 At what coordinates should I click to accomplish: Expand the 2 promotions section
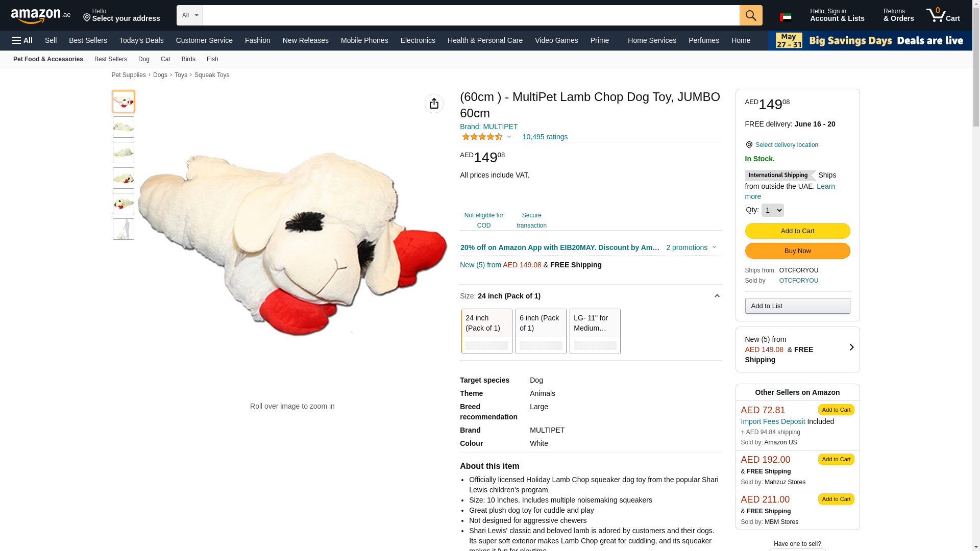coord(691,247)
